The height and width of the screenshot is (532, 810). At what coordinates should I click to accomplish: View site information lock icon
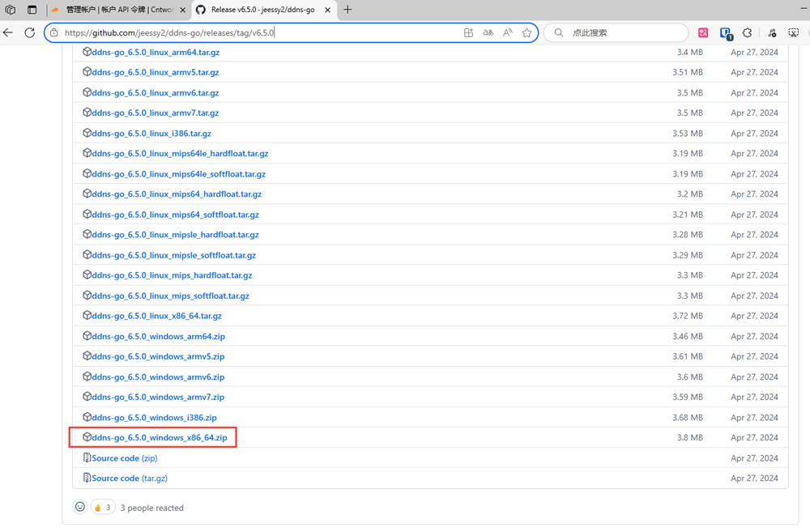click(54, 32)
